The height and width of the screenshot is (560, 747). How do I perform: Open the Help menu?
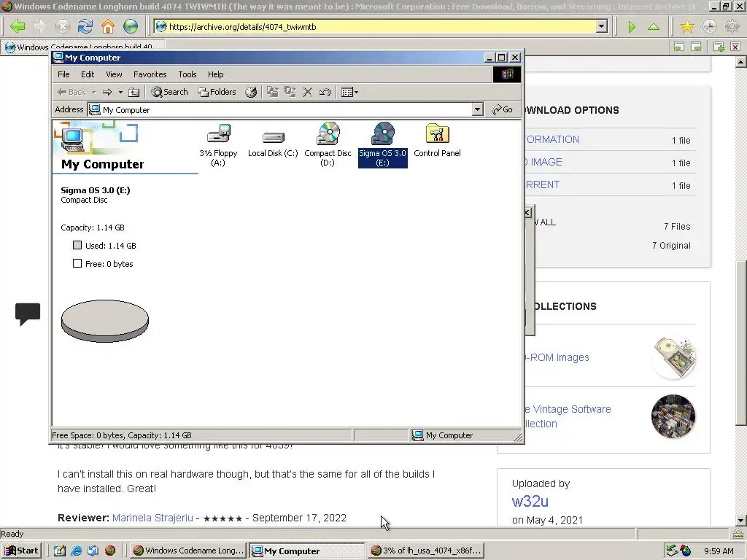tap(215, 74)
